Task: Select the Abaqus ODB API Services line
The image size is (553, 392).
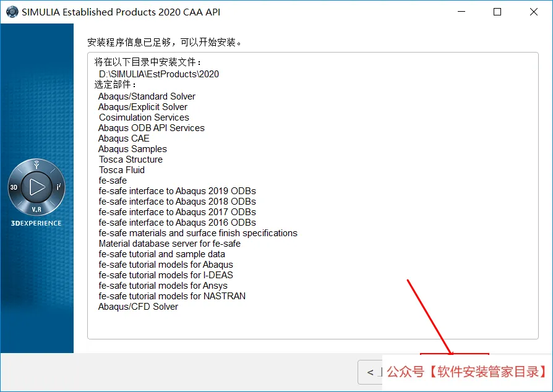Action: (152, 128)
